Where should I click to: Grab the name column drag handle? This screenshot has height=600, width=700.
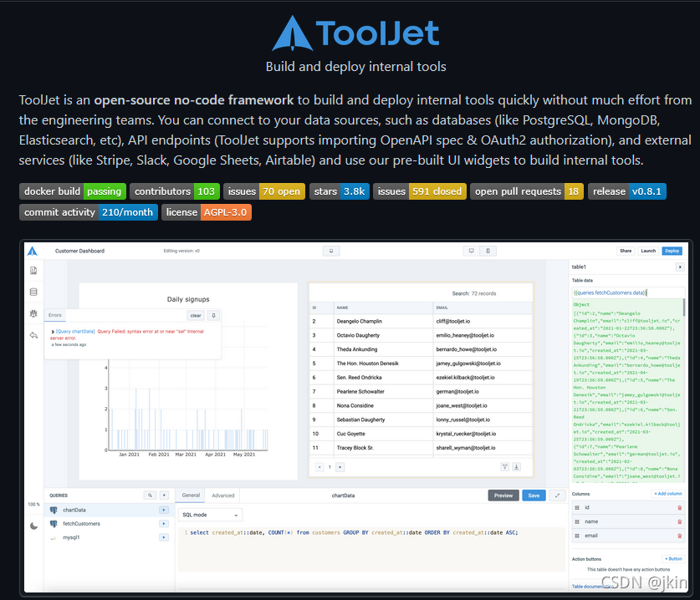577,521
